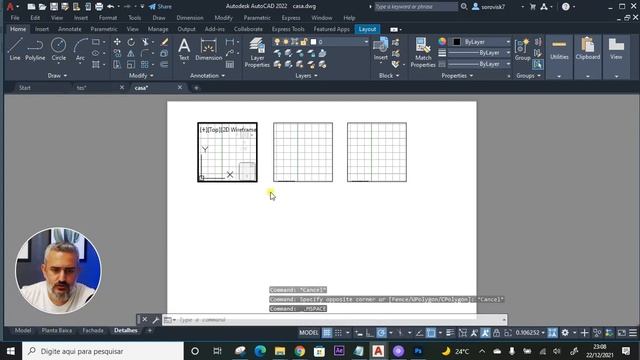Toggle object snap in status bar
Screen dimensions: 640x360
pos(431,333)
